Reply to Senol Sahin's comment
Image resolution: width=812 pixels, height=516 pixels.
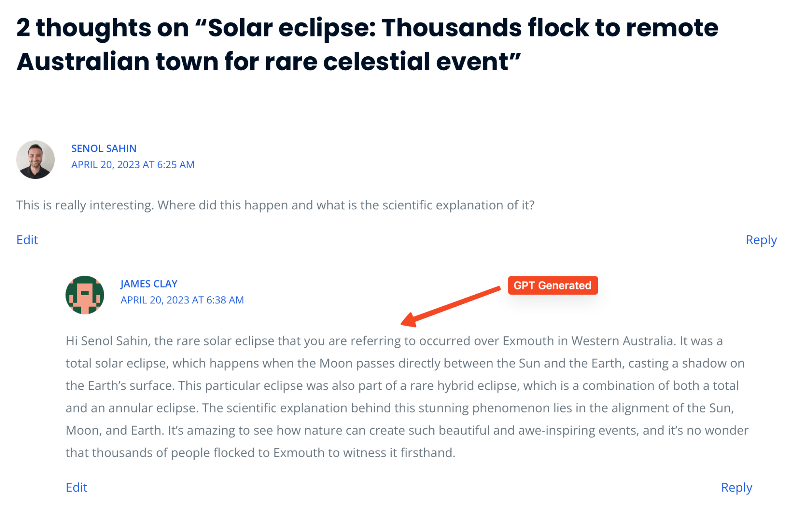pyautogui.click(x=761, y=240)
